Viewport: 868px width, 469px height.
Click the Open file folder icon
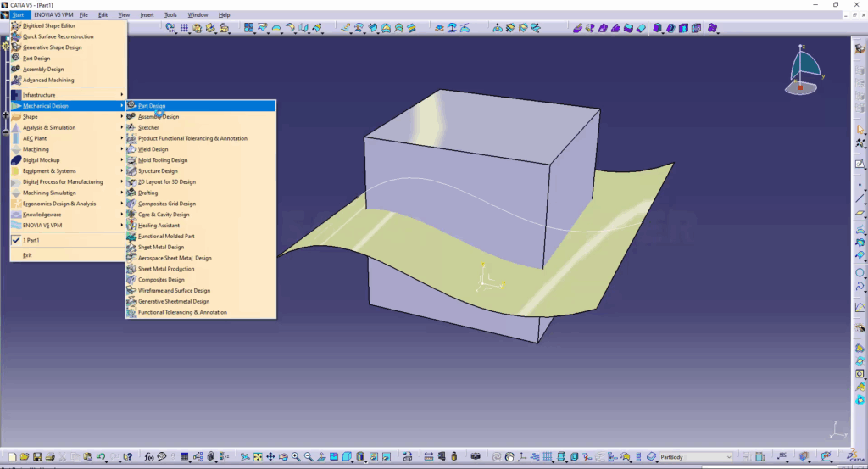pos(25,456)
